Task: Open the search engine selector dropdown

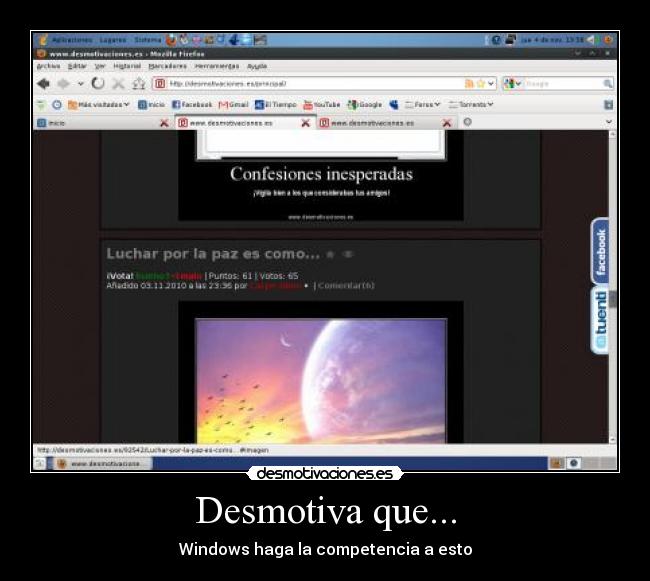Action: (512, 84)
